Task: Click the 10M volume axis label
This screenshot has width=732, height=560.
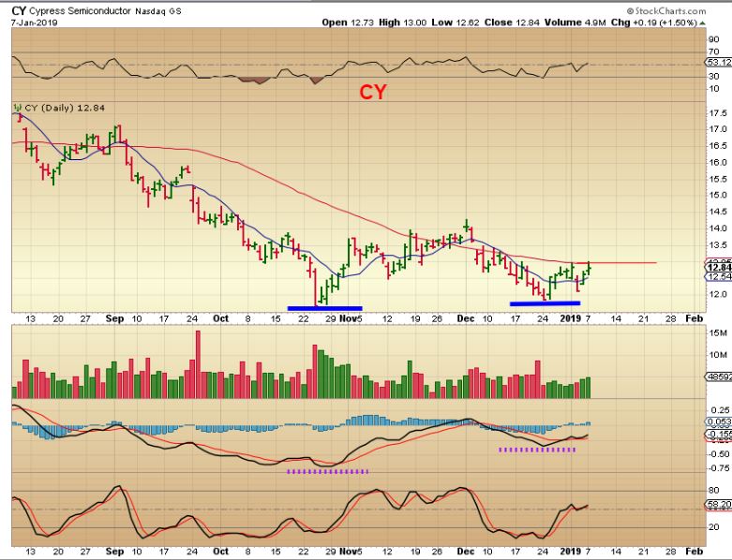Action: point(718,355)
